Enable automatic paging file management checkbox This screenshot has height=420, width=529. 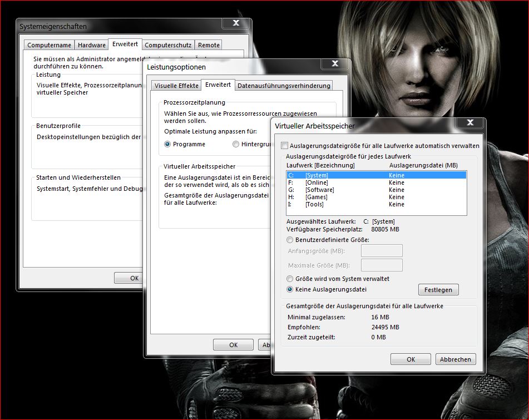284,146
